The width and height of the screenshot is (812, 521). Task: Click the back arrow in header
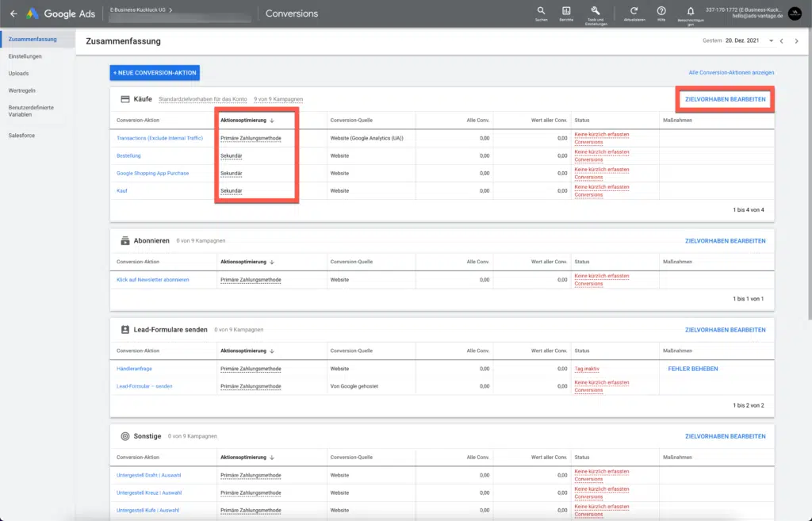pos(13,13)
